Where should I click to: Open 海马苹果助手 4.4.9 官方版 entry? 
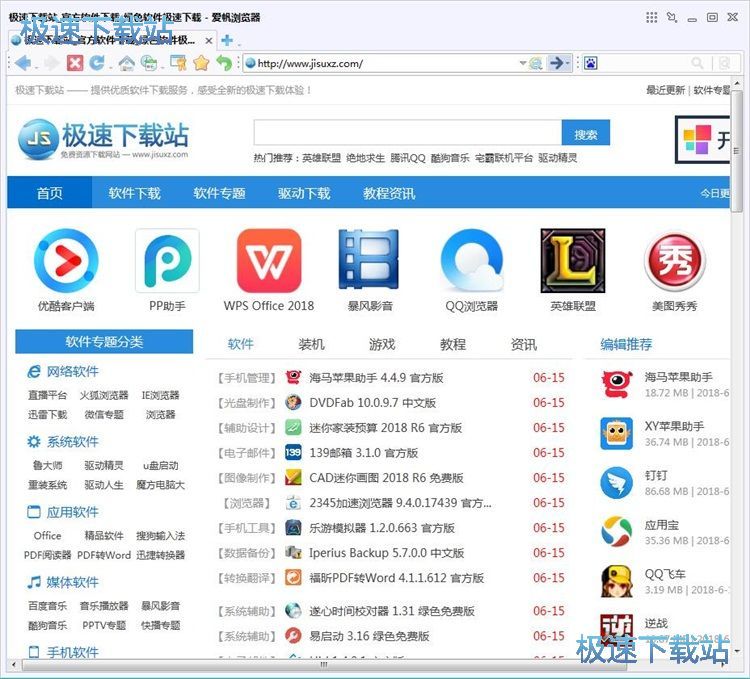376,378
